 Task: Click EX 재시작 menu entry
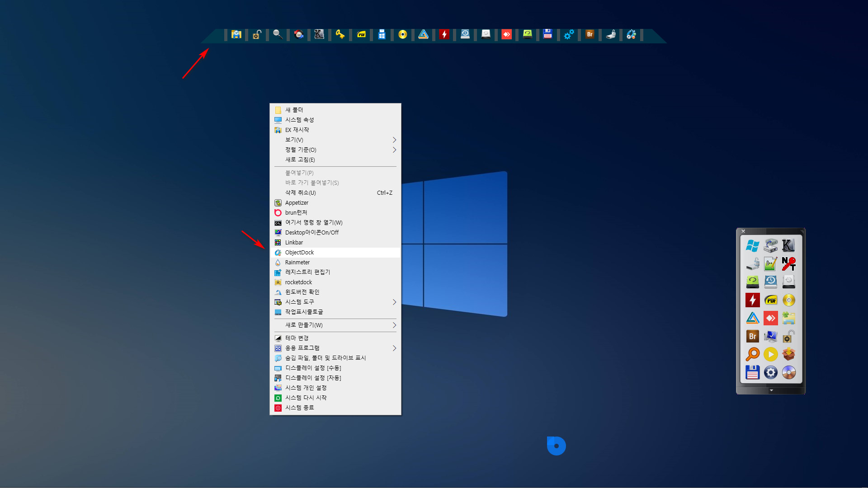(335, 130)
